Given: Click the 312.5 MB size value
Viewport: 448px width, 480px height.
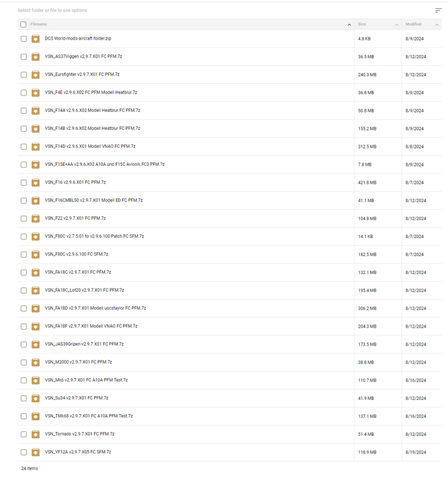Looking at the screenshot, I should click(367, 147).
